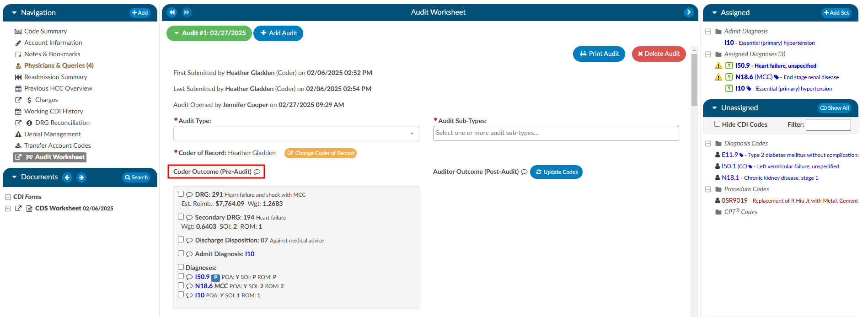
Task: Click comment bubble beside N18.6 MCC diagnosis
Action: 189,286
